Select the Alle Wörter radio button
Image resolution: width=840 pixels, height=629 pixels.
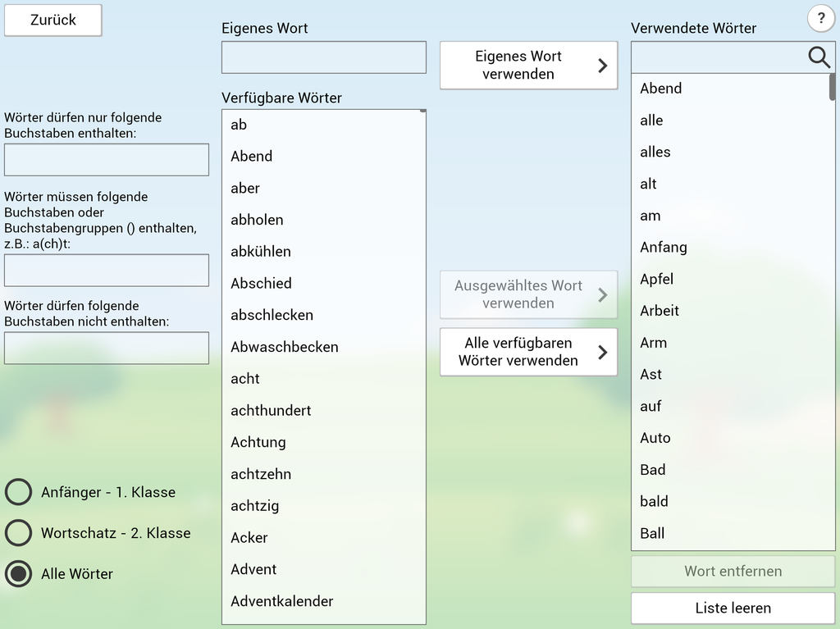tap(19, 574)
